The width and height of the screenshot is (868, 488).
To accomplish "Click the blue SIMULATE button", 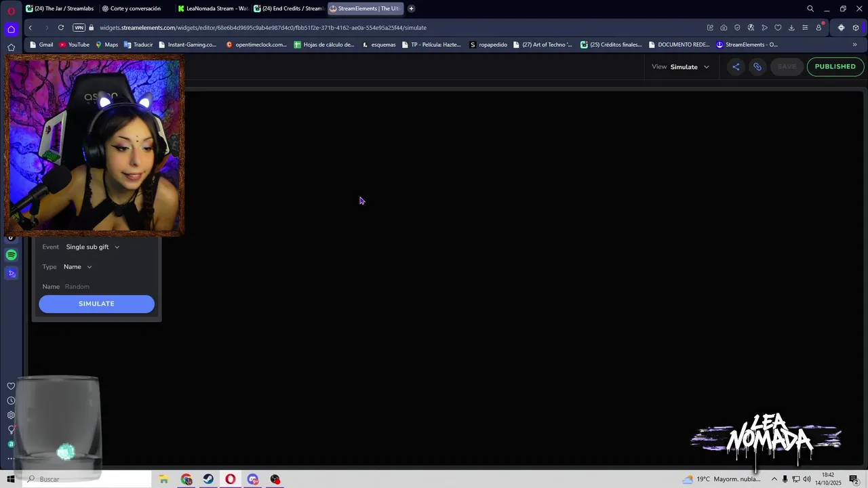I will pyautogui.click(x=96, y=304).
